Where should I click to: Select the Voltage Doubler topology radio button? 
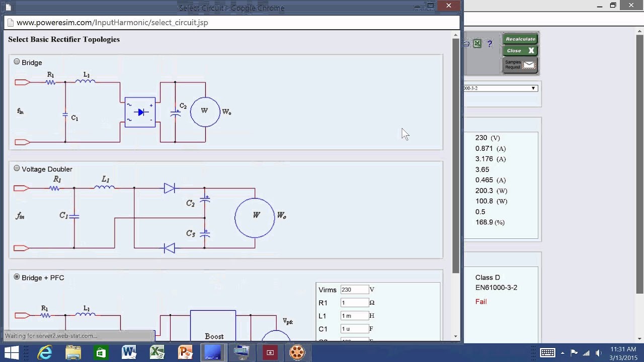tap(17, 168)
